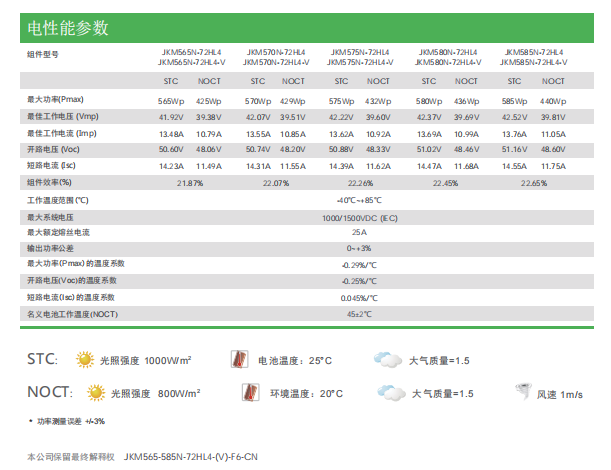Click the wind speed icon
611x470 pixels.
coord(519,393)
